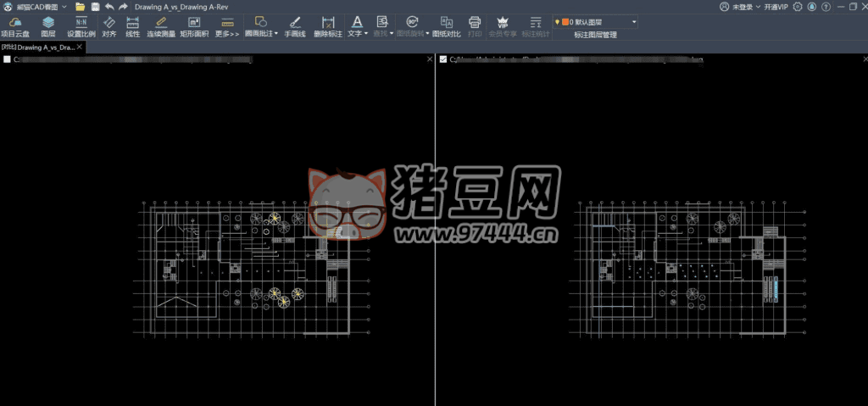Open 图纸对比 drawing compare tool
Screen dimensions: 868x406
click(446, 26)
